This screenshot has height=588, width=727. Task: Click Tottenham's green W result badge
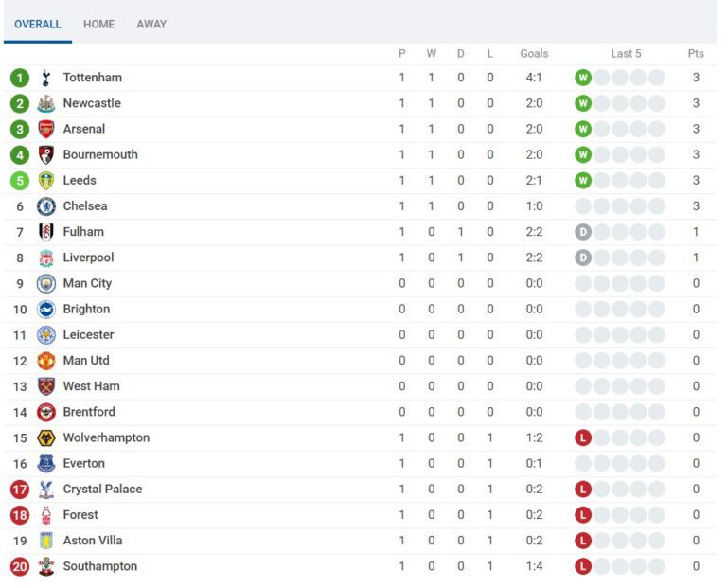click(583, 78)
